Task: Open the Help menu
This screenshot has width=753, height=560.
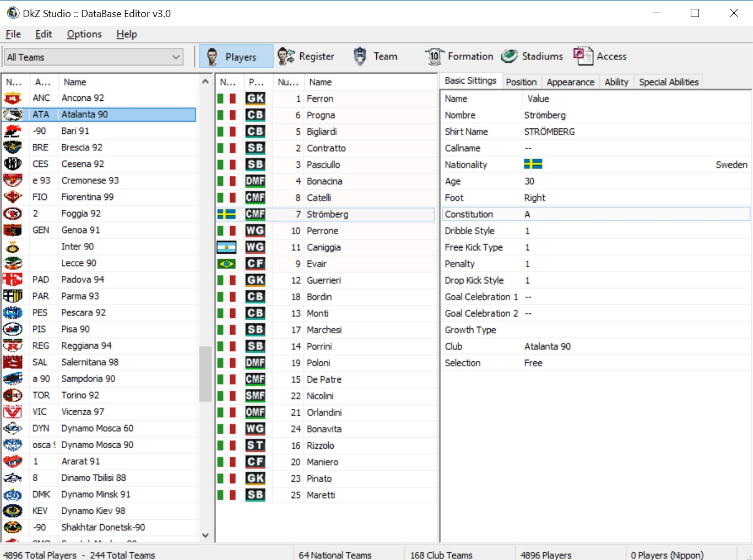Action: click(x=127, y=34)
